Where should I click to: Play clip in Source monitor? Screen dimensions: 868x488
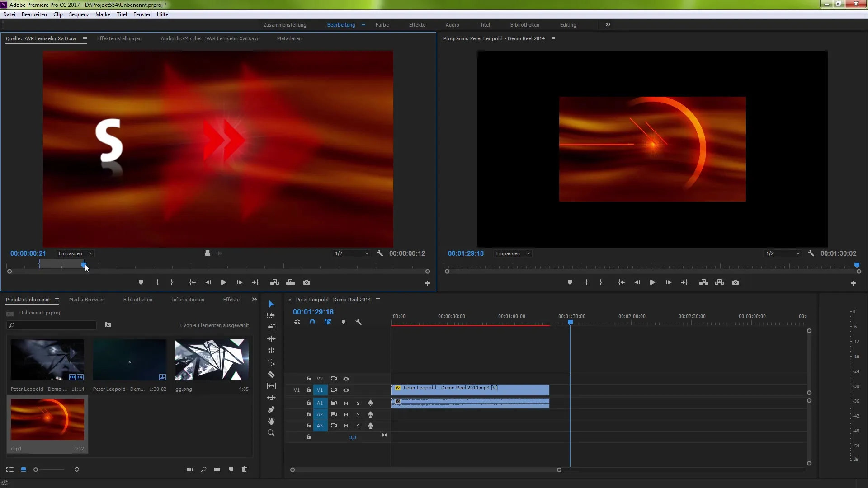pos(223,282)
